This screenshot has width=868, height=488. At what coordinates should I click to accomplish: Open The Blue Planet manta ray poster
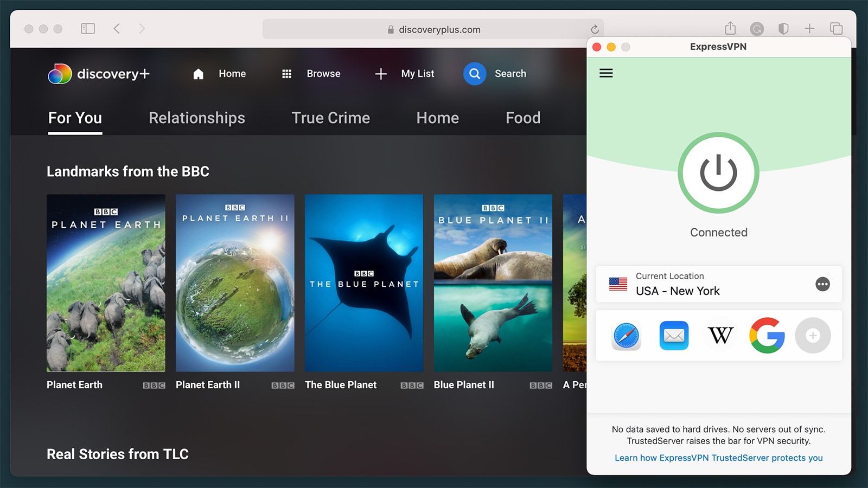[x=364, y=283]
